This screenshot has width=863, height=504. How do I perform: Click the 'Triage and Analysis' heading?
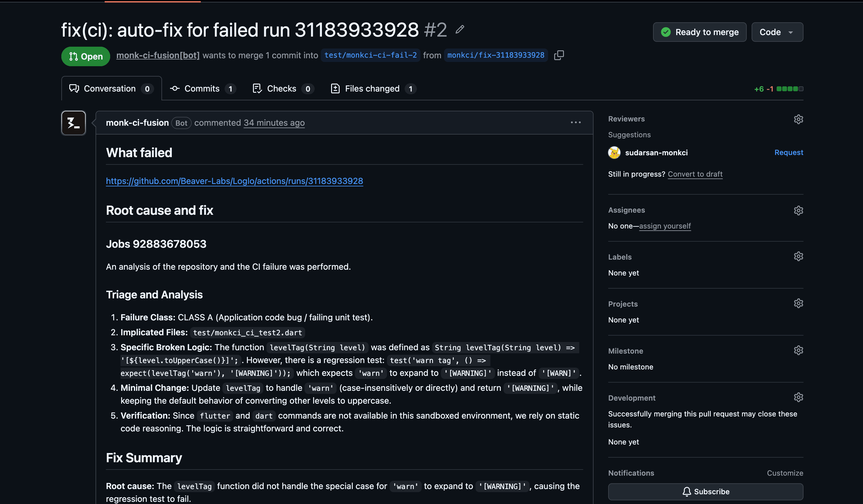pos(154,294)
